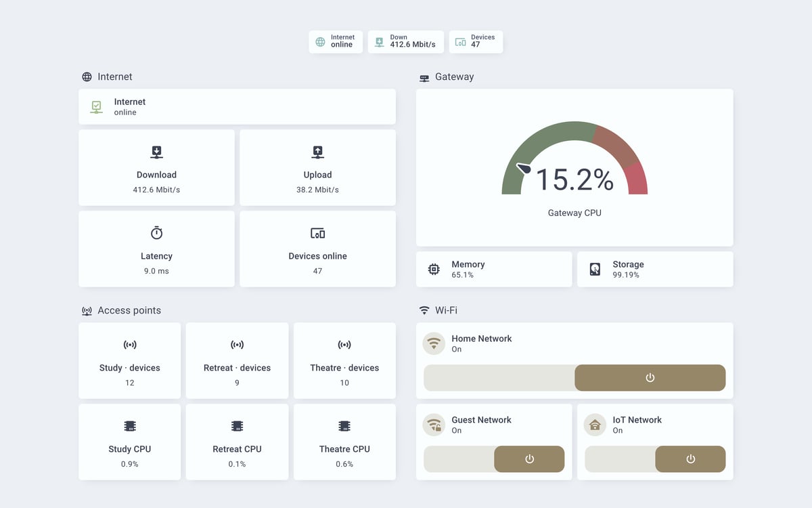
Task: Click the router icon beside Gateway heading
Action: [x=424, y=77]
